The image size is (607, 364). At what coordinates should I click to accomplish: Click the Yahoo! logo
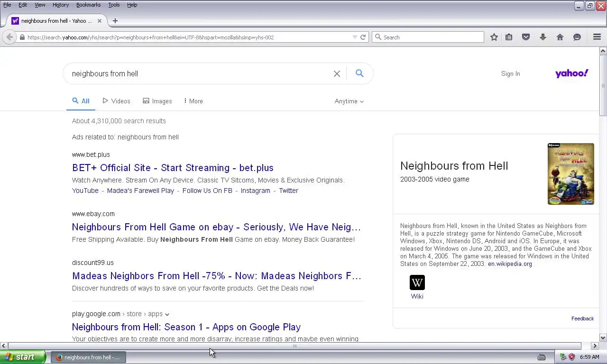[571, 73]
